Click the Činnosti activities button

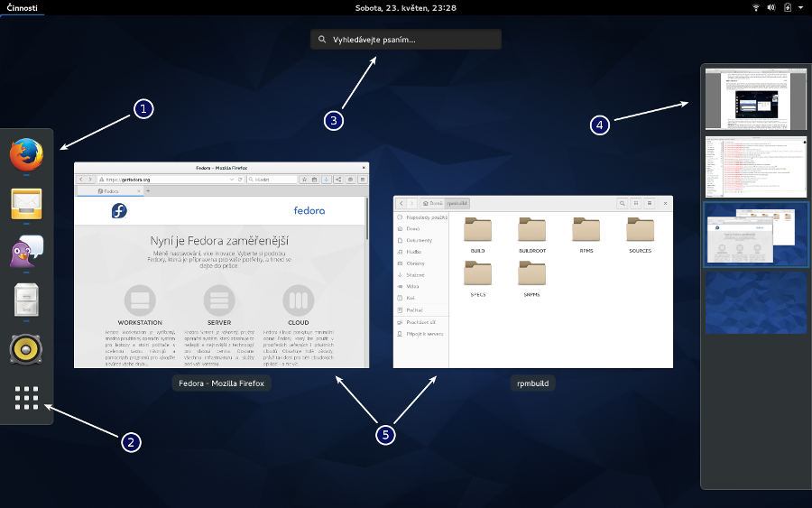pyautogui.click(x=22, y=7)
